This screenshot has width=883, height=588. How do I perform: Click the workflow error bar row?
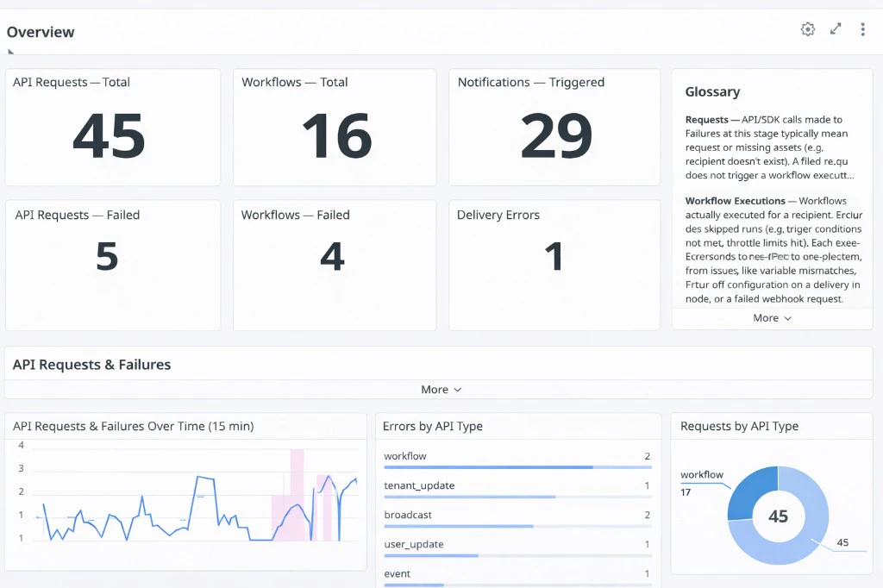(x=517, y=460)
